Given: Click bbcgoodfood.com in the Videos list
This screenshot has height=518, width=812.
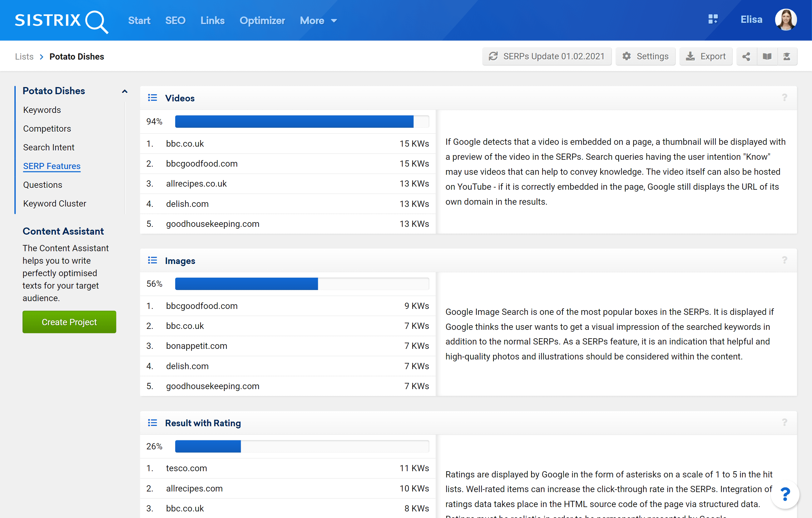Looking at the screenshot, I should point(202,164).
